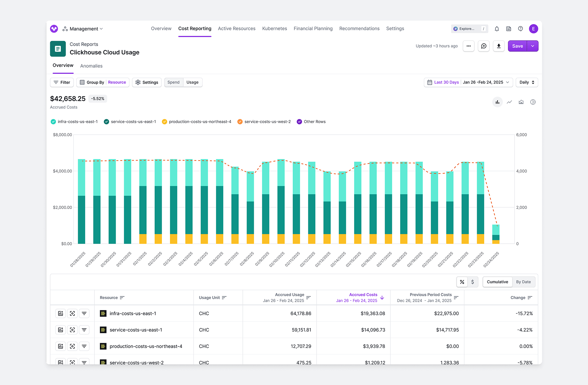Click the bar for 02/24/2025
Screen dimensions: 588x385
coord(496,234)
